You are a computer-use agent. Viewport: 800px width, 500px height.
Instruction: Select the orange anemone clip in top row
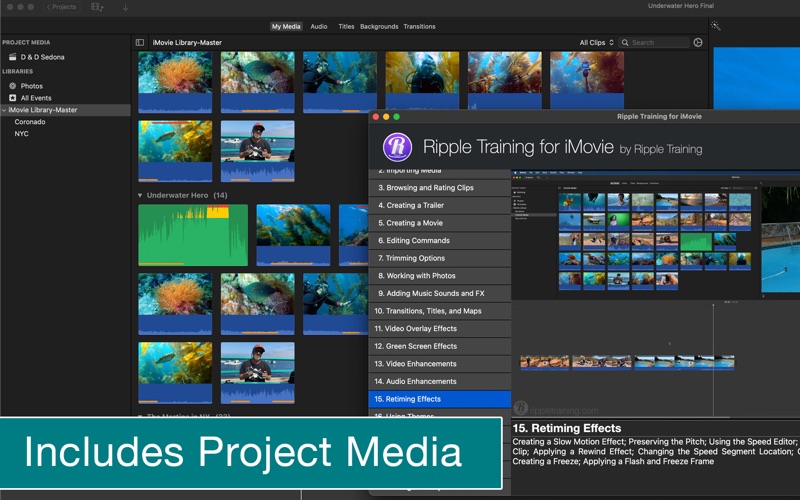click(175, 82)
